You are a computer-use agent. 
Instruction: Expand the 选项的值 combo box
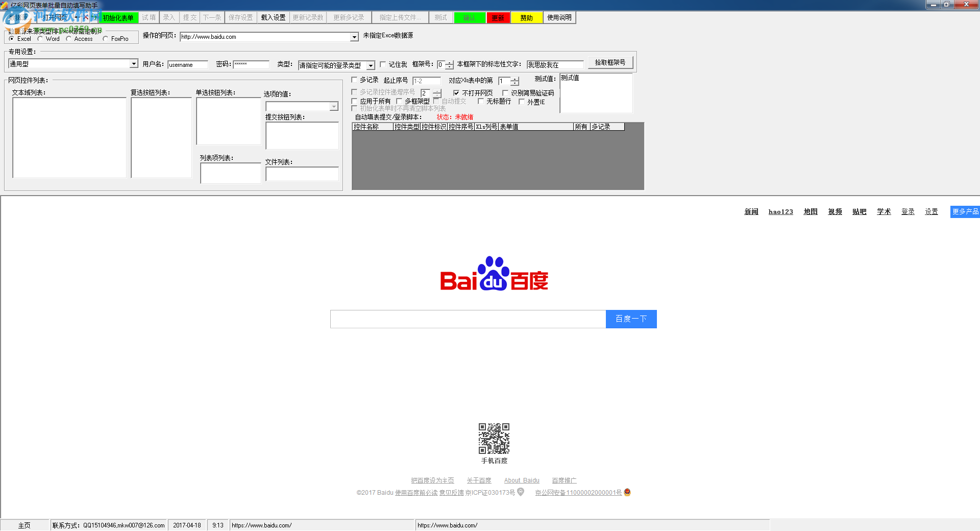[x=334, y=106]
